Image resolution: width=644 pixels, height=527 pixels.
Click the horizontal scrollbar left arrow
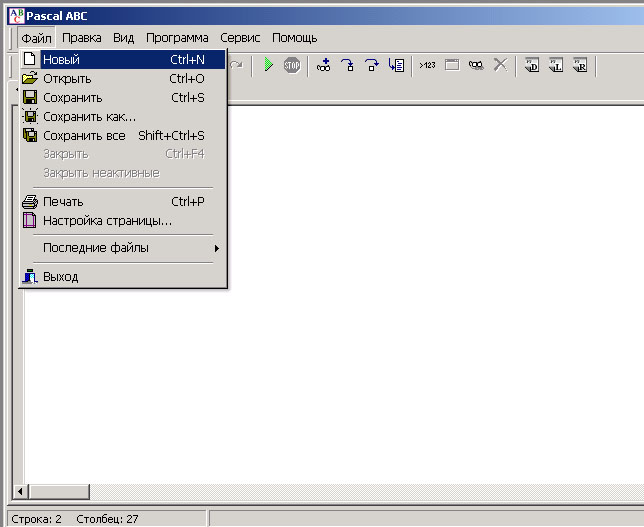click(x=20, y=491)
